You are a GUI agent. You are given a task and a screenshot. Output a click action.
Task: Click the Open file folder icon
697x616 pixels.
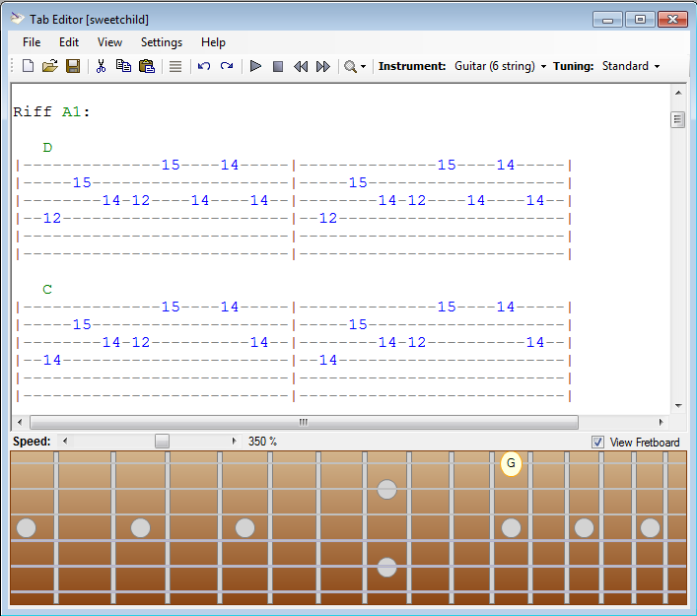(50, 66)
